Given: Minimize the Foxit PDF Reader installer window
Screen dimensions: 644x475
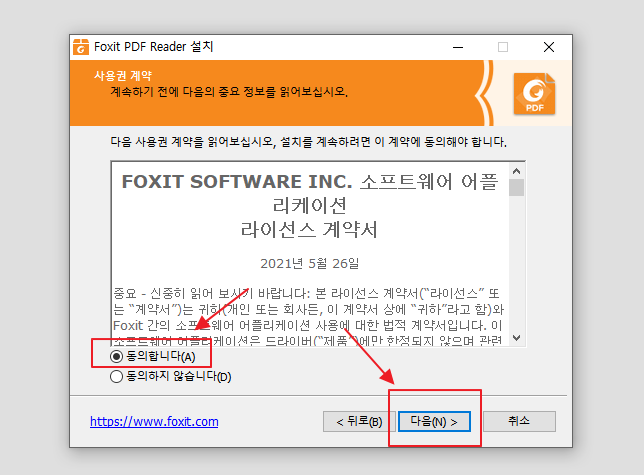Looking at the screenshot, I should 458,47.
